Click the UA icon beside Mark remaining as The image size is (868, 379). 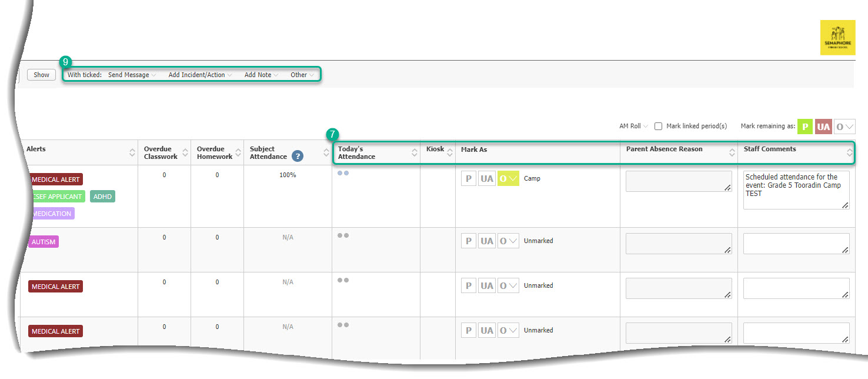[x=823, y=126]
